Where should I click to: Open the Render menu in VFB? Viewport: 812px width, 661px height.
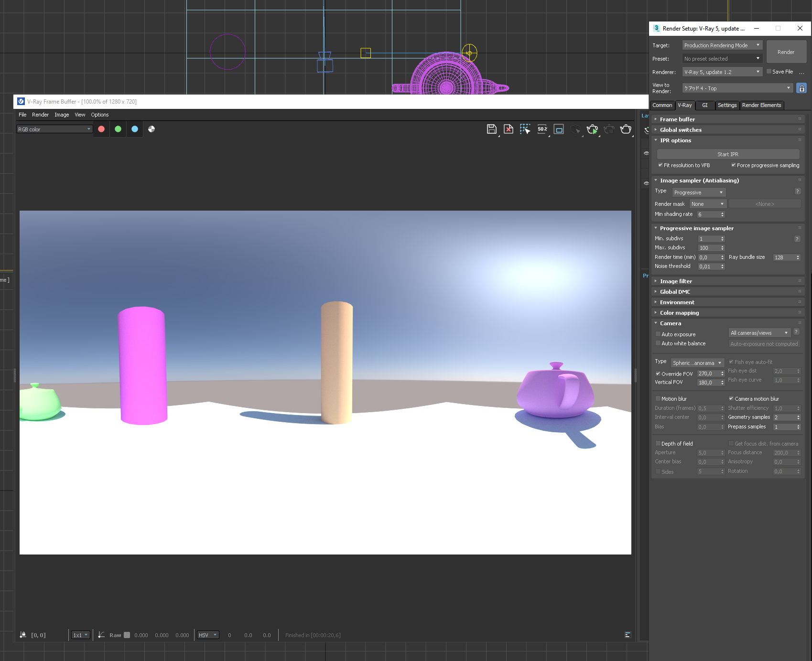click(40, 115)
